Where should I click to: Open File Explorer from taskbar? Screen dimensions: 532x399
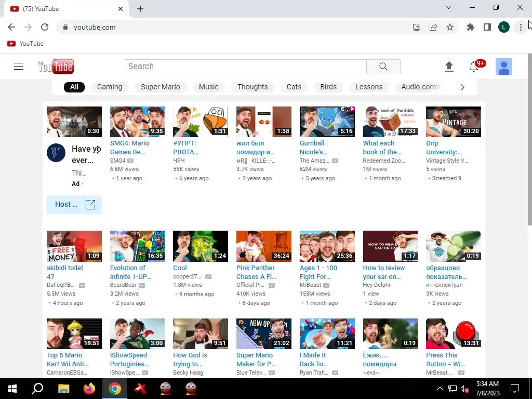click(63, 389)
